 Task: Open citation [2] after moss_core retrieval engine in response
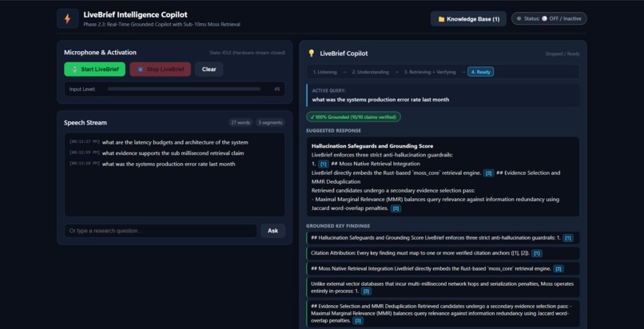pos(489,172)
